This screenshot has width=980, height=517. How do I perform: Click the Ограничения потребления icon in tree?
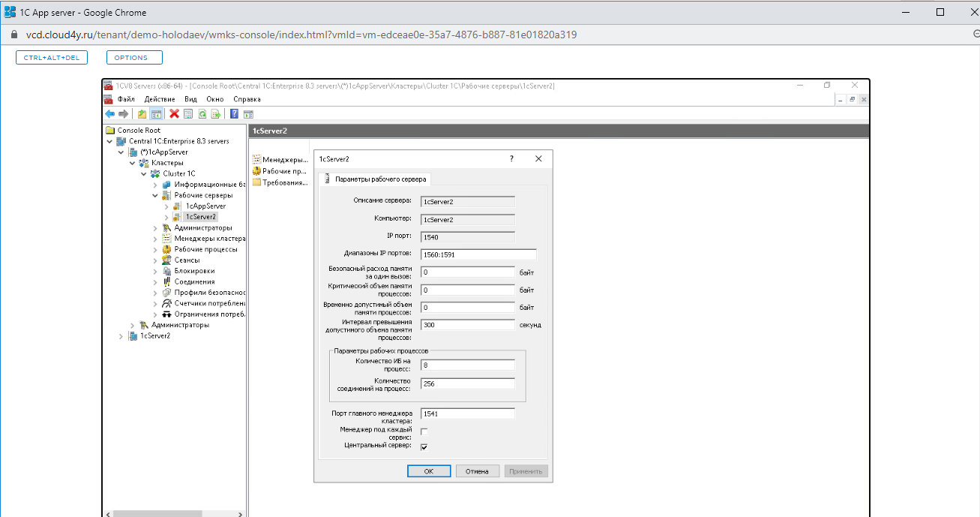pyautogui.click(x=166, y=314)
